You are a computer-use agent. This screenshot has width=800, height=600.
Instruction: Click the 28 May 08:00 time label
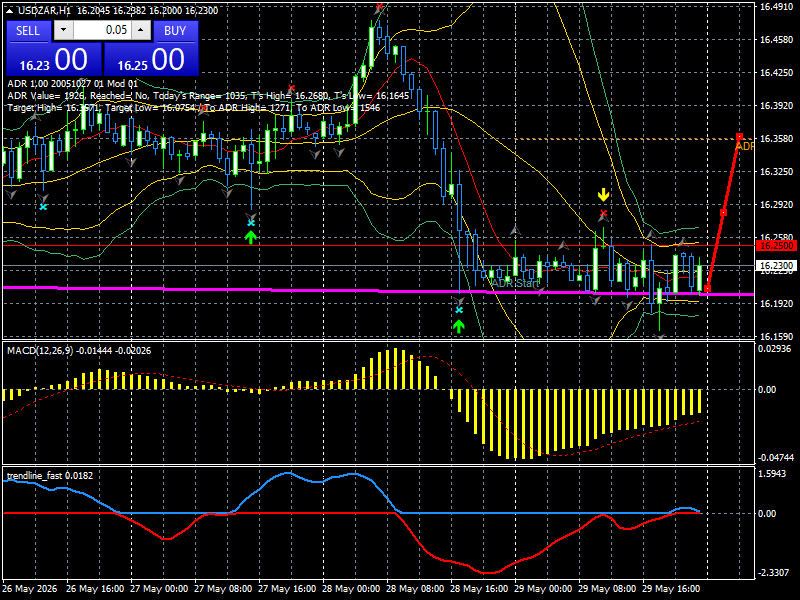(415, 588)
